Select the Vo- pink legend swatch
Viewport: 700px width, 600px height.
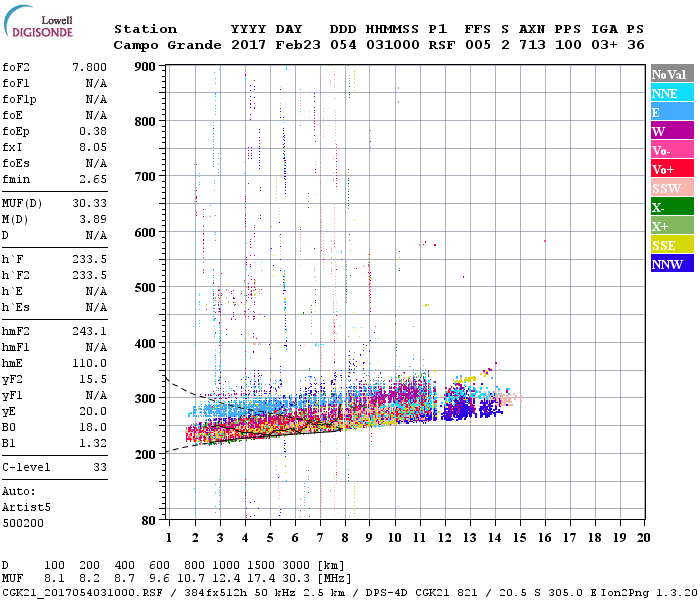click(672, 150)
